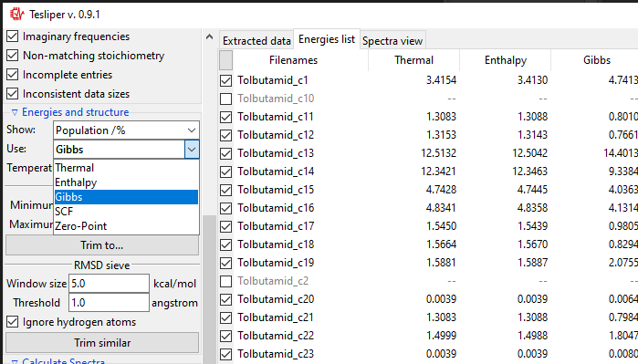Select the Tolbutamid_c22 filename
Viewport: 638px width, 364px height.
click(276, 336)
